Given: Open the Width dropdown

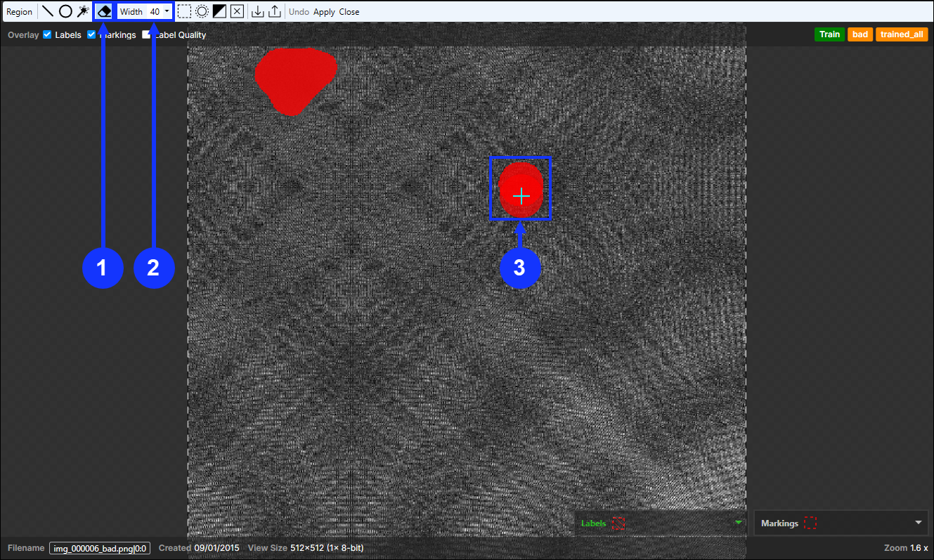Looking at the screenshot, I should pos(167,11).
